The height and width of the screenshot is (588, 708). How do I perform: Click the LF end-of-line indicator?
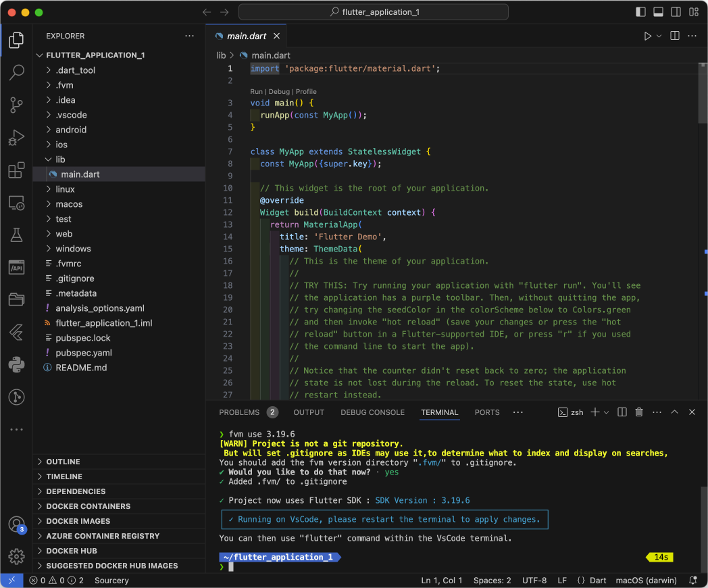coord(561,581)
